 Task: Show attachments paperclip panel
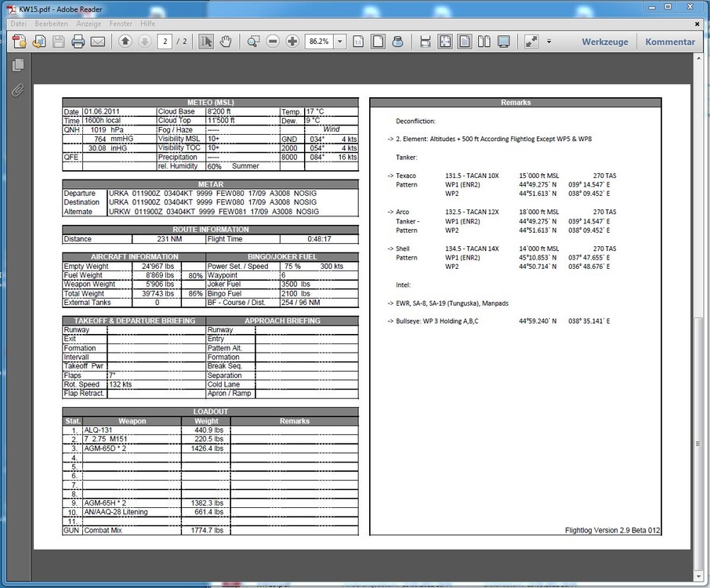[18, 90]
